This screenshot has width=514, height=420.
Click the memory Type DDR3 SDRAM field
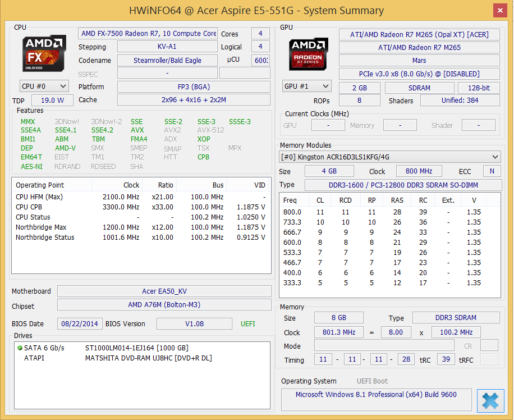point(456,318)
